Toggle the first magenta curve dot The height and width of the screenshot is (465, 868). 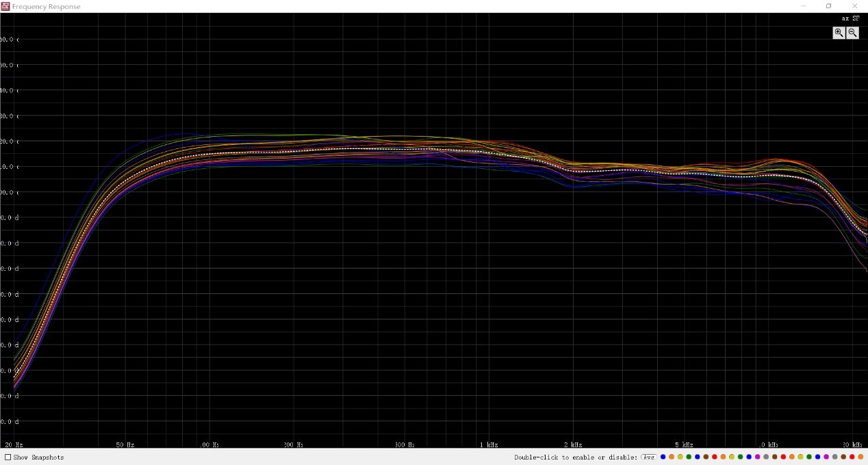click(757, 457)
